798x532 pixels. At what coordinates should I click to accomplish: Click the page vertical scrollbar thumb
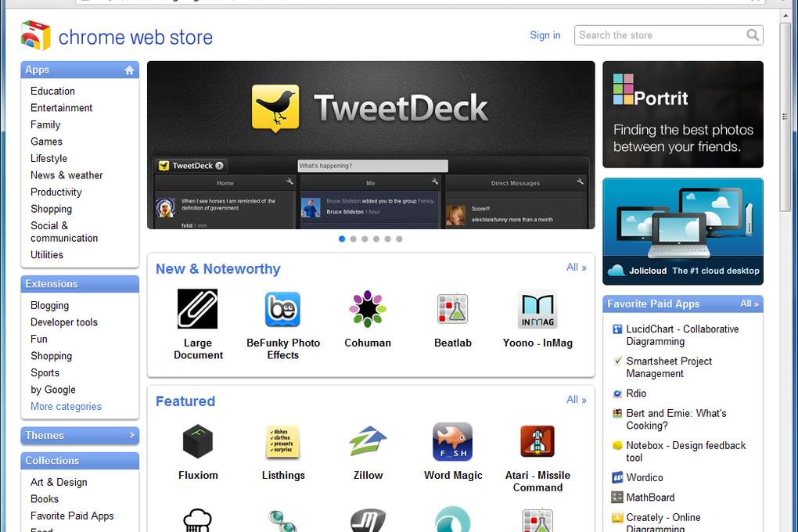pyautogui.click(x=785, y=117)
